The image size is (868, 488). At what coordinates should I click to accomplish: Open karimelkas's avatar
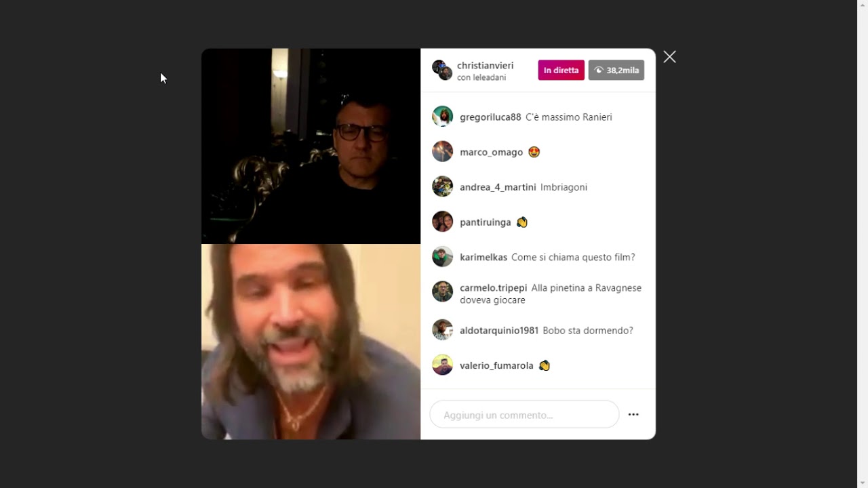click(x=442, y=257)
